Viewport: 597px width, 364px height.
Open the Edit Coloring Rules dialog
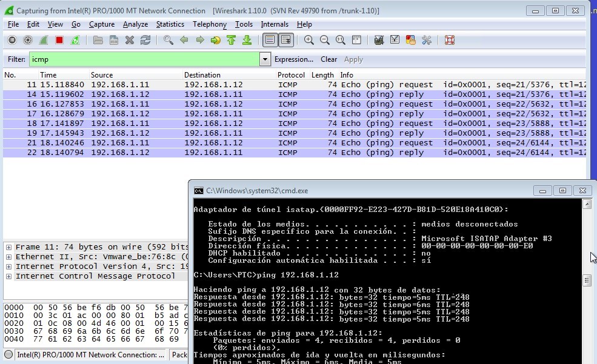(x=411, y=40)
